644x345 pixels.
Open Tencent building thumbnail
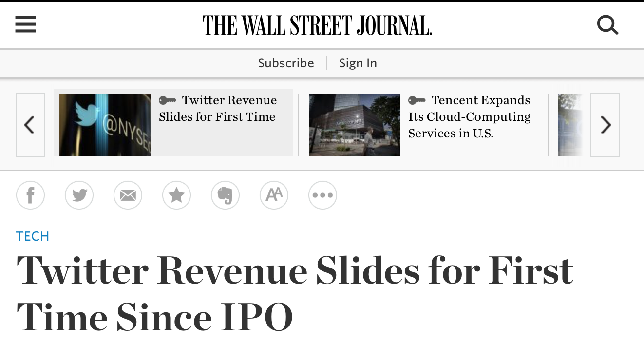[355, 125]
